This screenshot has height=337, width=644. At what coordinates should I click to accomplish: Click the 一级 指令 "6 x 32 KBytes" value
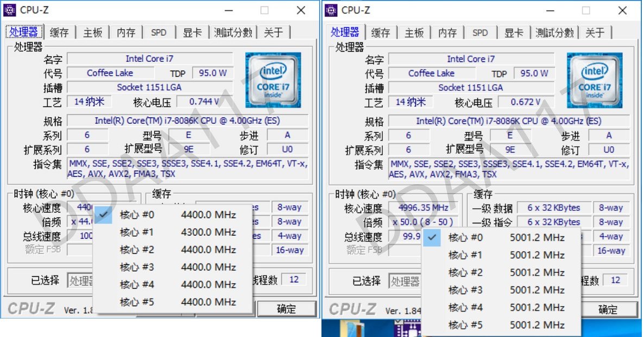click(x=554, y=222)
